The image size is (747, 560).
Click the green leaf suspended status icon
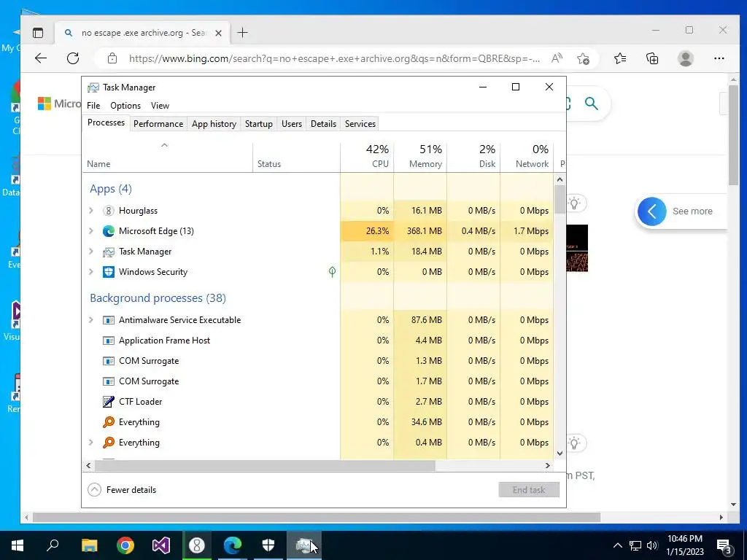(332, 272)
